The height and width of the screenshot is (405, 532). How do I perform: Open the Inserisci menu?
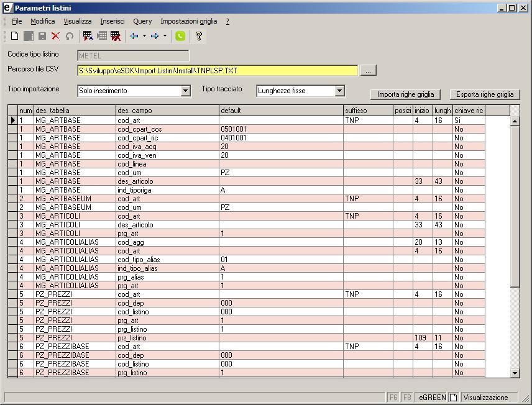(112, 21)
